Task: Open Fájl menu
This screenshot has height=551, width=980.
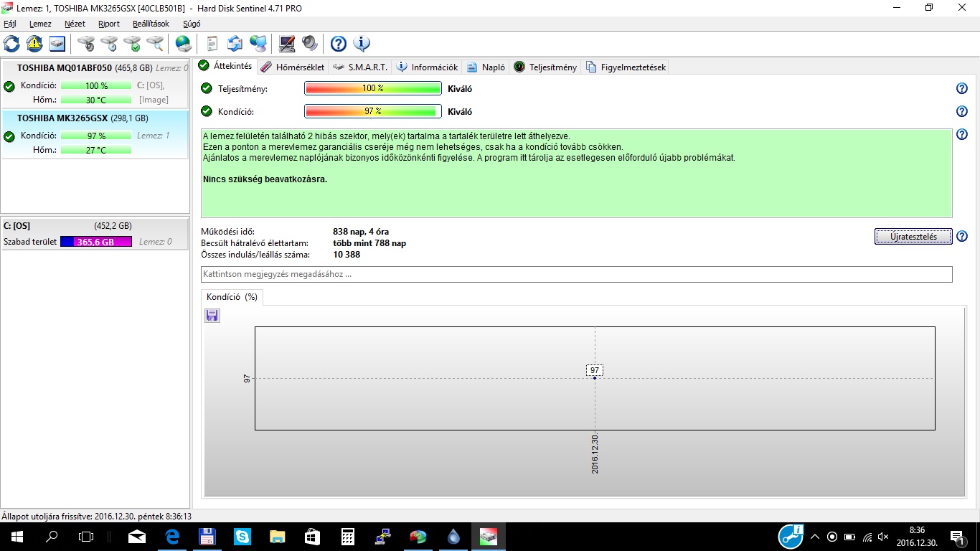Action: 10,24
